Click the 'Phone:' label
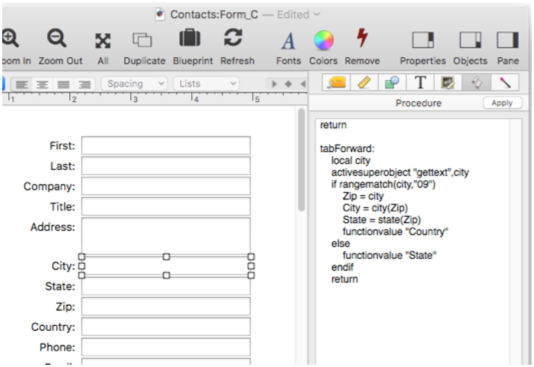This screenshot has height=367, width=534. point(57,347)
